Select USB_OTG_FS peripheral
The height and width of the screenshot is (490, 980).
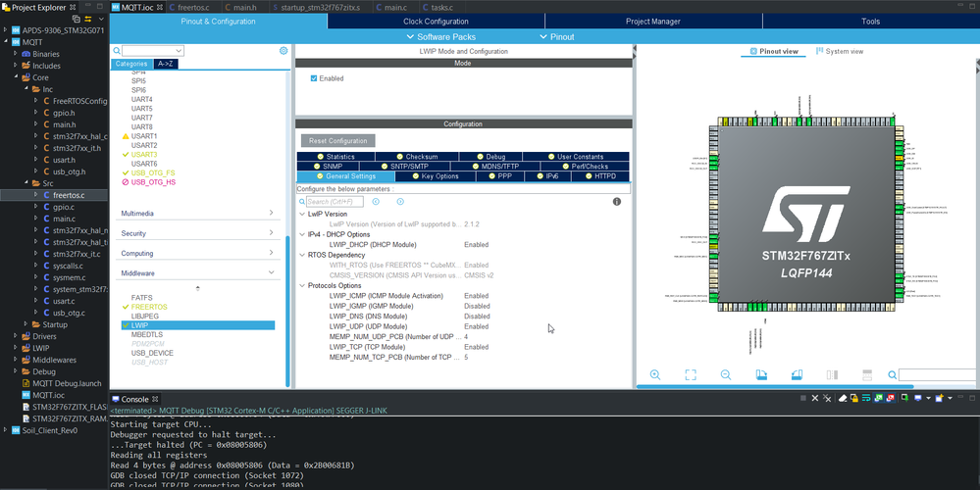coord(152,172)
